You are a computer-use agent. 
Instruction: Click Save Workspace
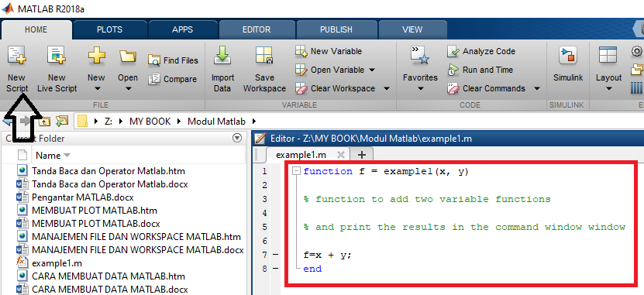point(264,70)
